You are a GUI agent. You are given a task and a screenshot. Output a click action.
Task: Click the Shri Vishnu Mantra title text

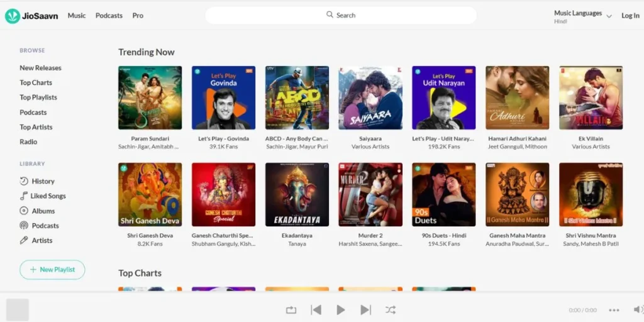point(591,236)
